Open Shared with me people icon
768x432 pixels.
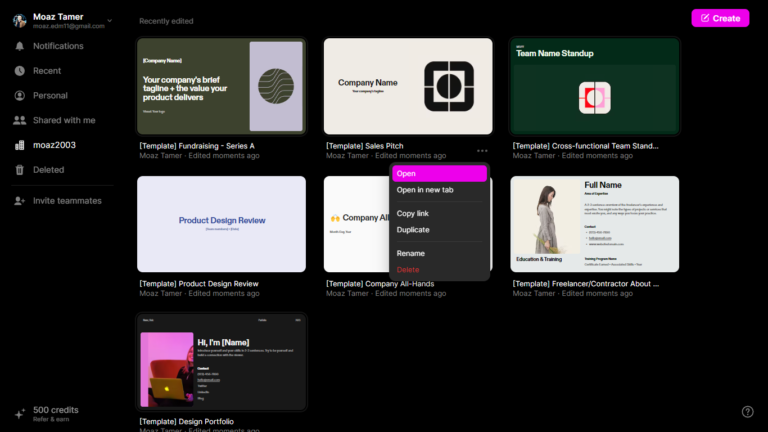(x=19, y=120)
